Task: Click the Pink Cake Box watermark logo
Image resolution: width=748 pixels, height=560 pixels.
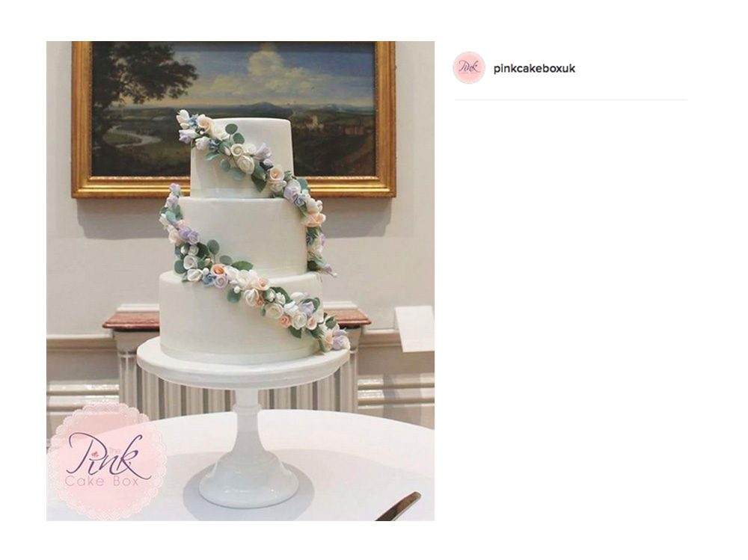Action: coord(107,462)
